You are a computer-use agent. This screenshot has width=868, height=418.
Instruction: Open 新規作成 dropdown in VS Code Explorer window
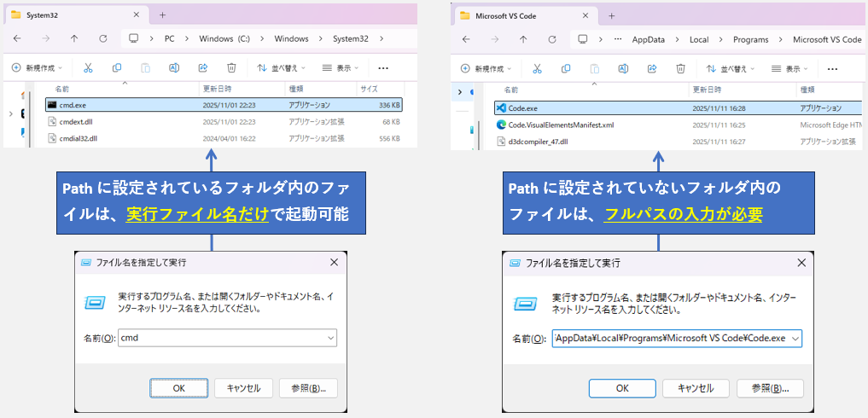(486, 68)
